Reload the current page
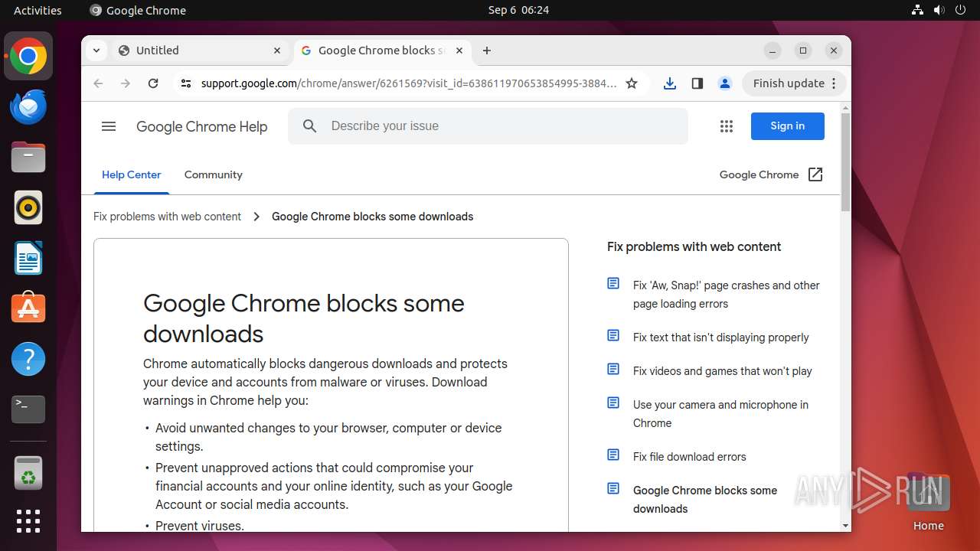The height and width of the screenshot is (551, 980). point(153,83)
